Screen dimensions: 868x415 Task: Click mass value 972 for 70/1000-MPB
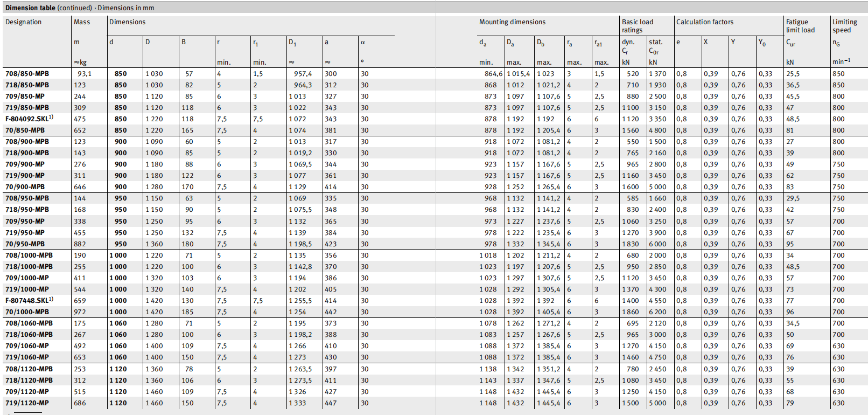point(80,312)
